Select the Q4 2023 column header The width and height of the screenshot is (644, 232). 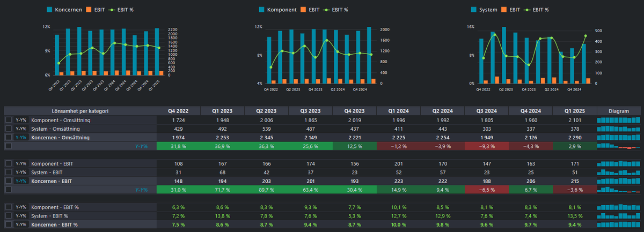pos(354,111)
